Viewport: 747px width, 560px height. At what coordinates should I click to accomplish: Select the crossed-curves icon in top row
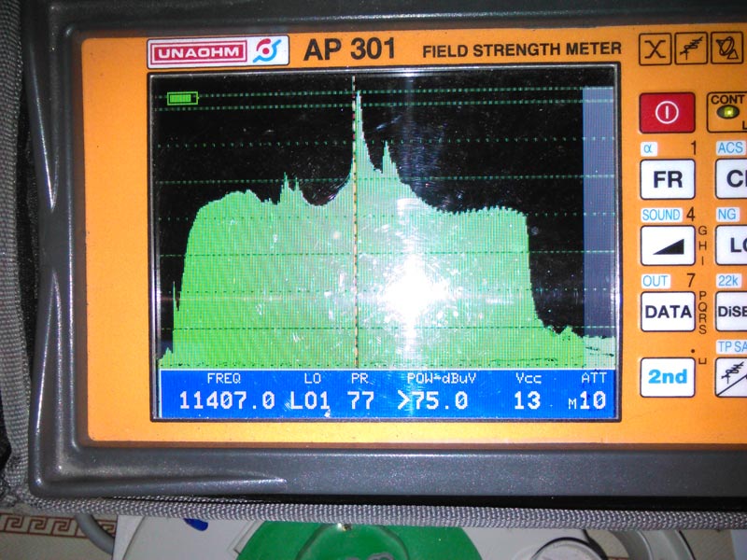coord(655,49)
